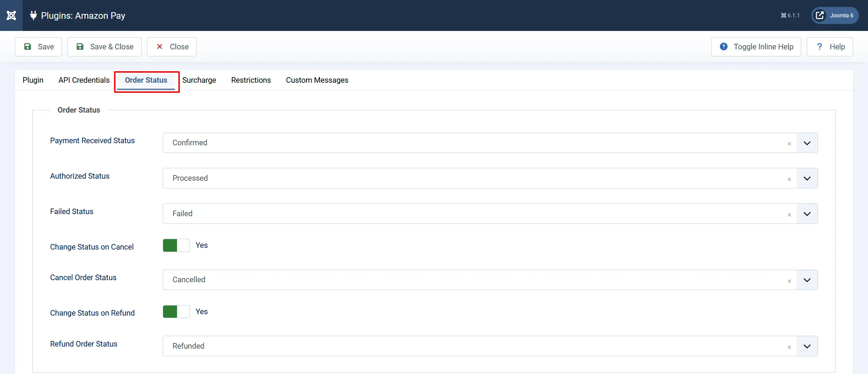Screen dimensions: 868x374
Task: Clear the Authorized Status value with x
Action: tap(789, 179)
